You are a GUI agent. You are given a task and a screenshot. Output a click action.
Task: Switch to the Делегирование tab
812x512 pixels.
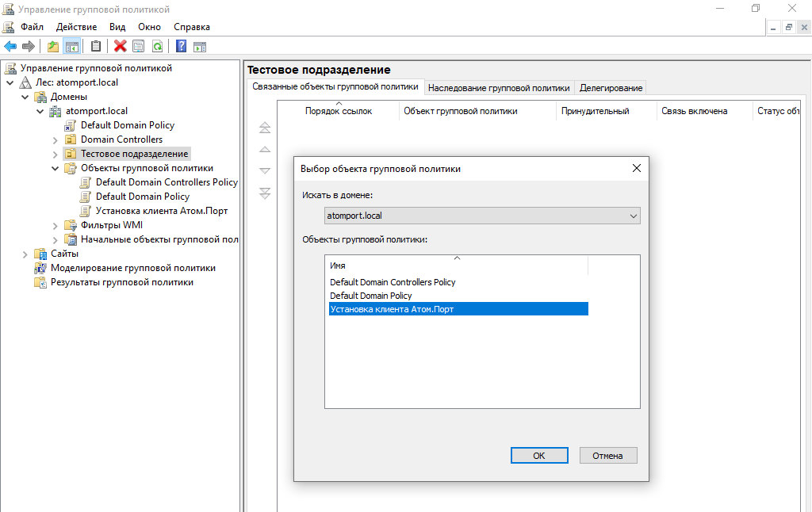[611, 88]
